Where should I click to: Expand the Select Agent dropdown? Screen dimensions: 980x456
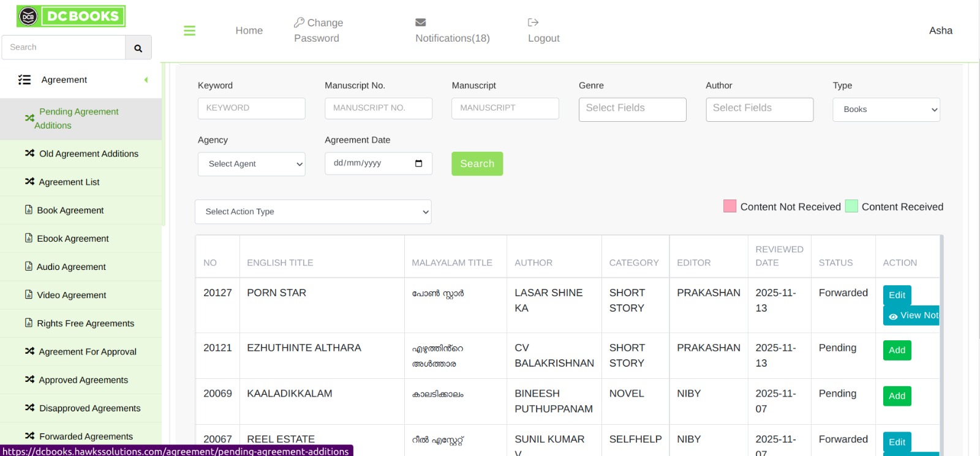pyautogui.click(x=251, y=164)
